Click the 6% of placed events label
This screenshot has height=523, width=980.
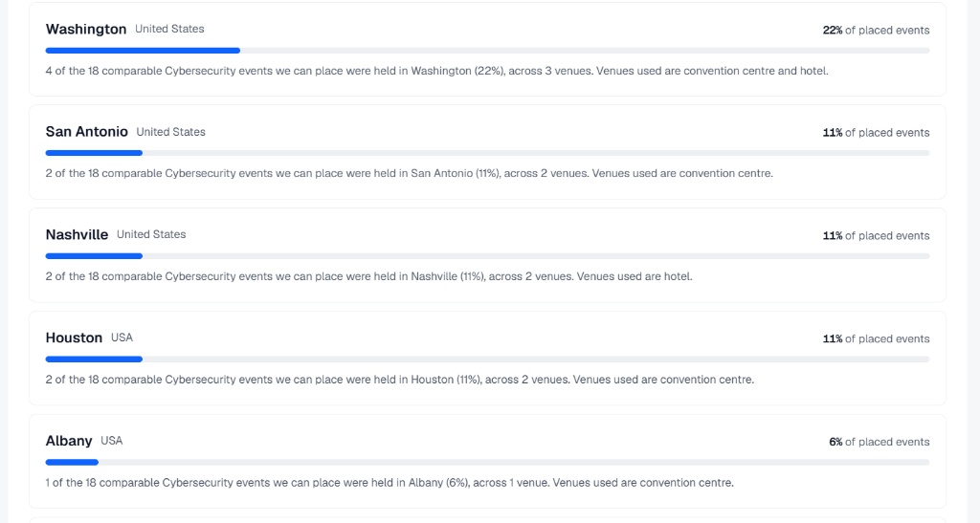point(879,441)
